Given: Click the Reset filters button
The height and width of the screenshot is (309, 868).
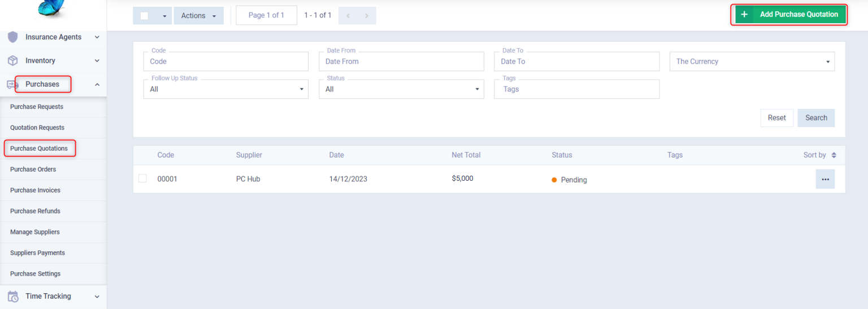Looking at the screenshot, I should coord(776,117).
